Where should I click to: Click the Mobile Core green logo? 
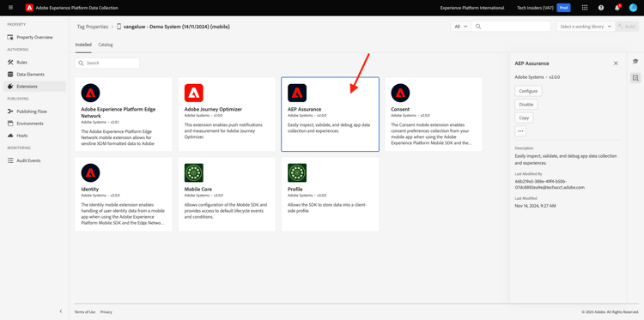click(194, 172)
